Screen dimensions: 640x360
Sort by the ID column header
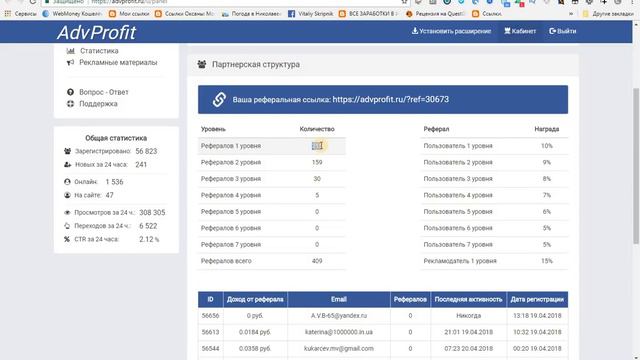[211, 299]
